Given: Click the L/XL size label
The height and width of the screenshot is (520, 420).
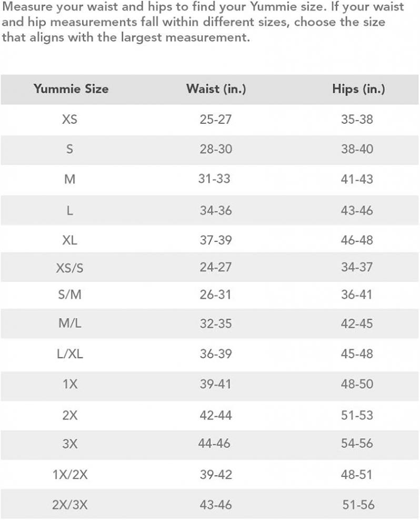Looking at the screenshot, I should 69,354.
